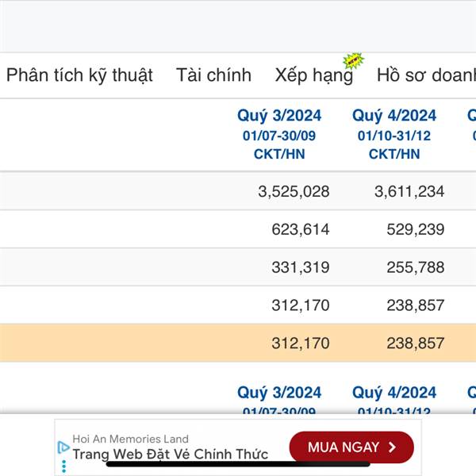476x476 pixels.
Task: Select the Hồ sơ doanh nghiệp tab
Action: point(426,75)
